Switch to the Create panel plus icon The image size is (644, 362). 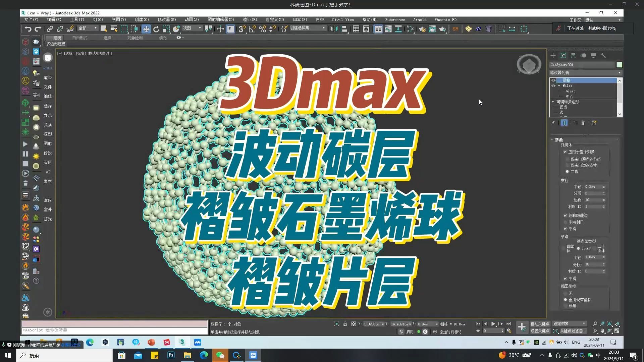553,56
